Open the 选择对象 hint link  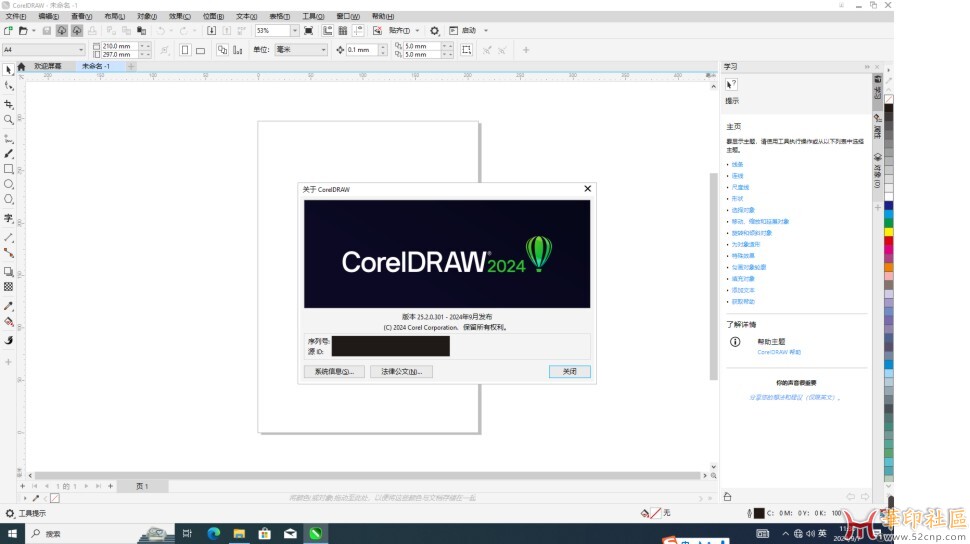tap(743, 210)
